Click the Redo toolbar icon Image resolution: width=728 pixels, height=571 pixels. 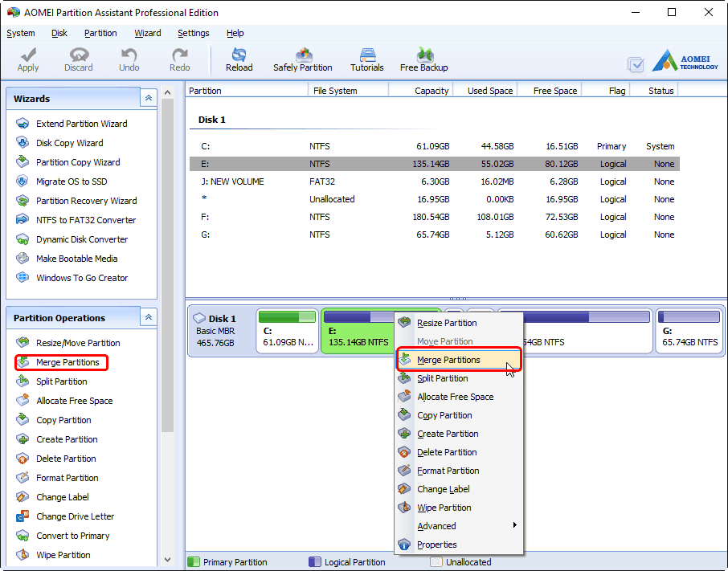point(180,59)
